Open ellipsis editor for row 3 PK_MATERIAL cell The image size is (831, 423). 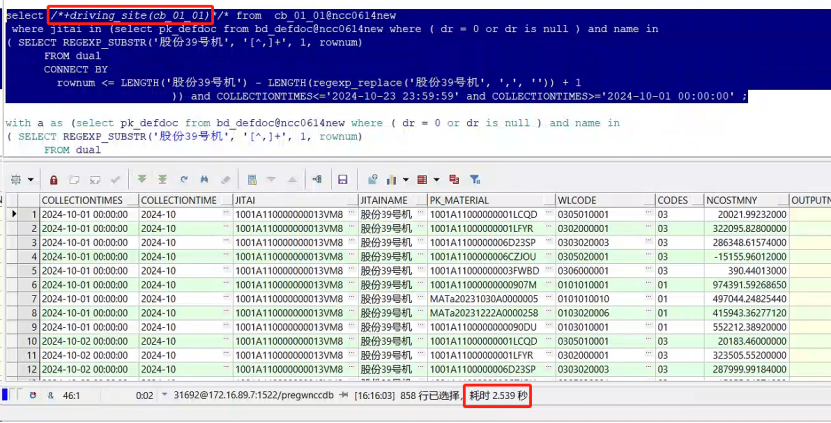point(549,241)
